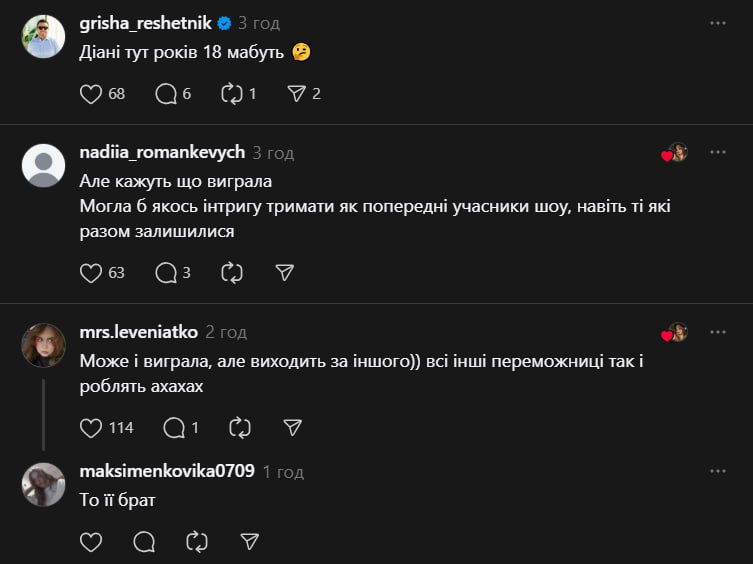Repost mrs.leveniatko's comment
This screenshot has height=564, width=753.
[x=240, y=428]
